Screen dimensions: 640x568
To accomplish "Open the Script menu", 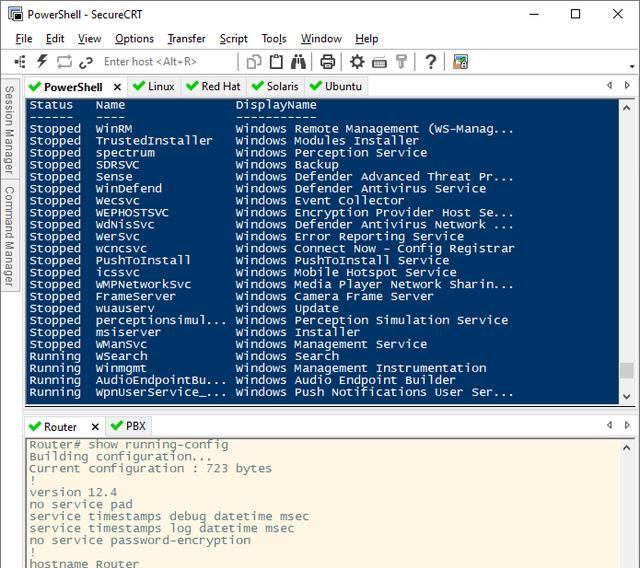I will tap(233, 38).
